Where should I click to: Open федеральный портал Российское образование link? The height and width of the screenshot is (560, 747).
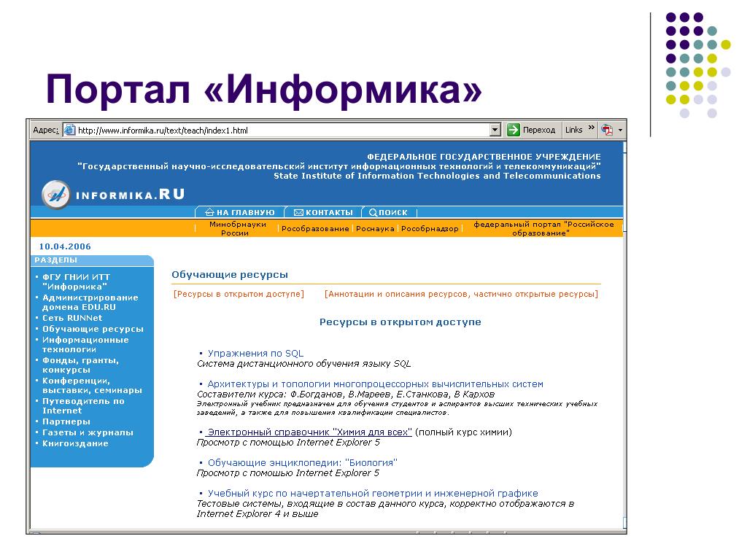[543, 228]
